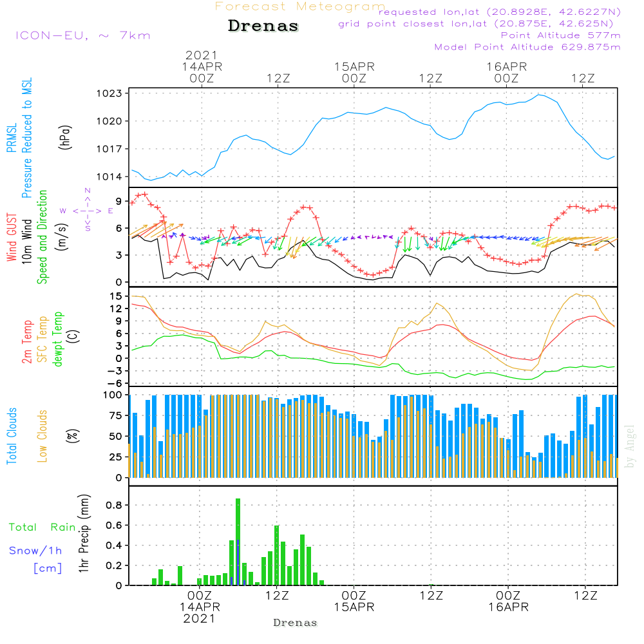Click the 'Total Rain' green legend label
Screen dimensions: 644x644
click(x=43, y=527)
